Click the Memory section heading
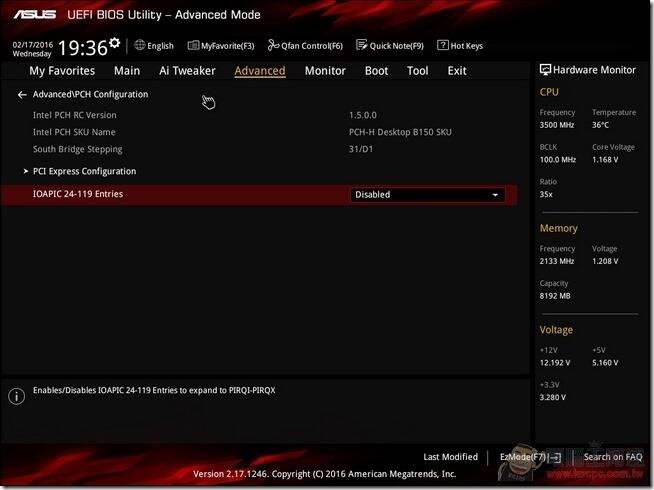This screenshot has height=490, width=654. pos(558,229)
